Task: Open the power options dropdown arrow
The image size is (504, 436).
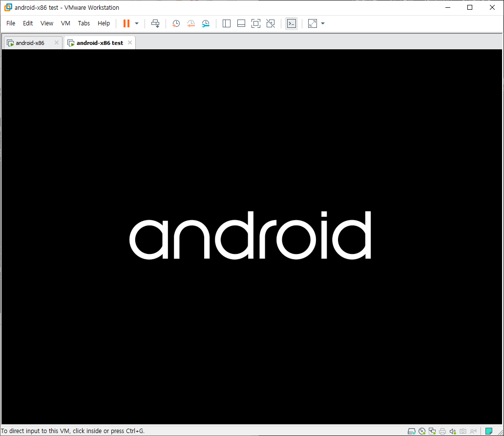Action: [137, 23]
